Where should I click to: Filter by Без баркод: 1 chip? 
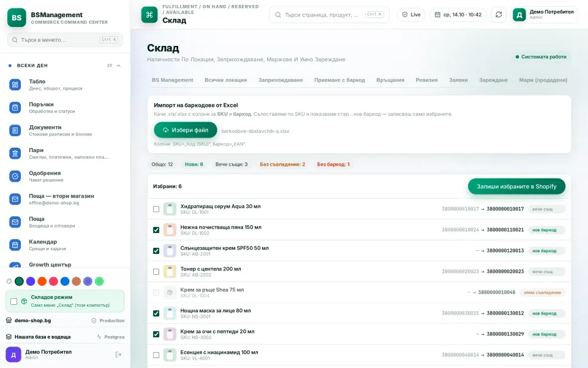point(333,164)
